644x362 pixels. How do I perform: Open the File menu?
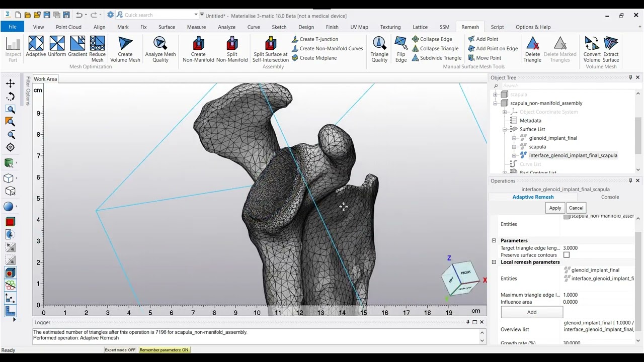pyautogui.click(x=13, y=27)
